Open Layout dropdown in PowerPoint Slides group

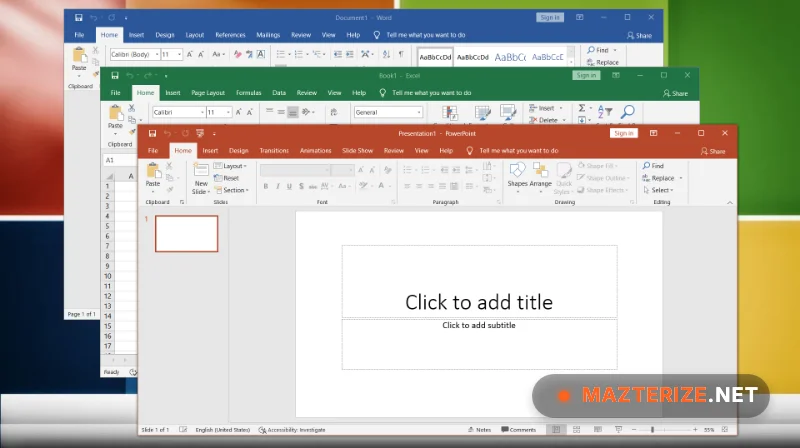[230, 166]
